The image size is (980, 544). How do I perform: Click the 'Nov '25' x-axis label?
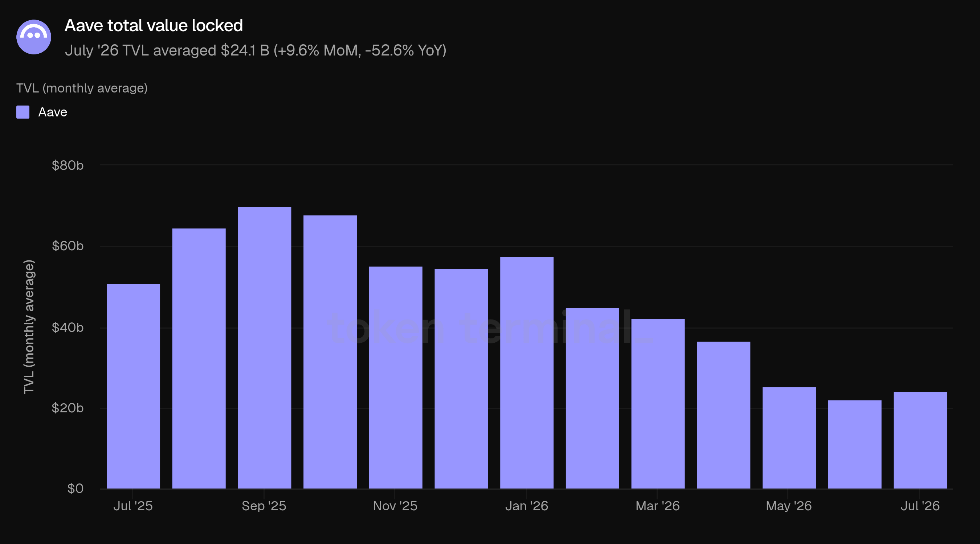(395, 506)
